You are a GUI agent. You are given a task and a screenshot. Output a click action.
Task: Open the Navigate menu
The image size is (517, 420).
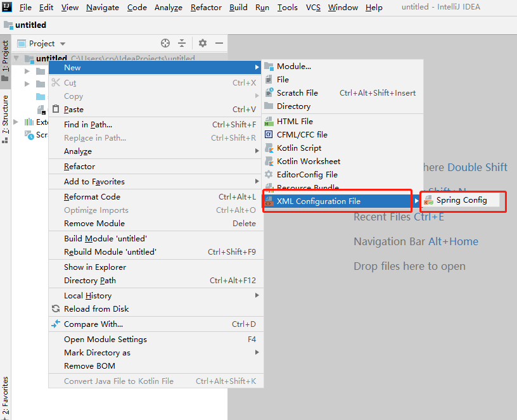(103, 7)
